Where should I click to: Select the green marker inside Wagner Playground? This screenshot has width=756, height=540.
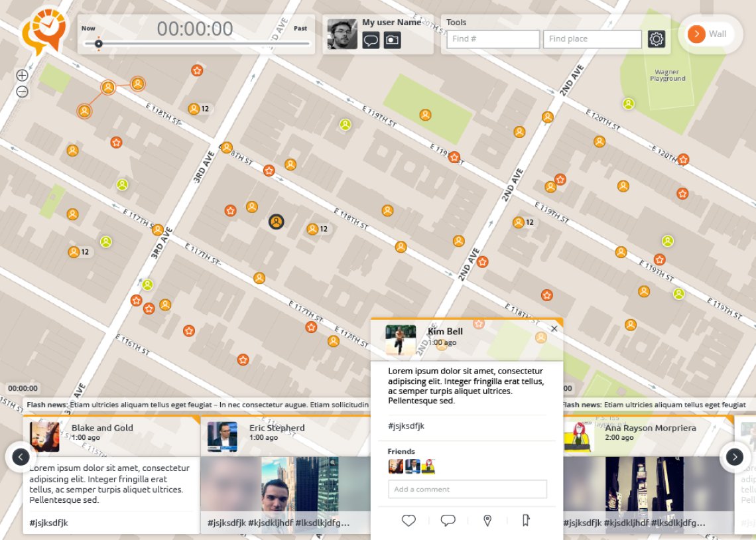(x=628, y=103)
